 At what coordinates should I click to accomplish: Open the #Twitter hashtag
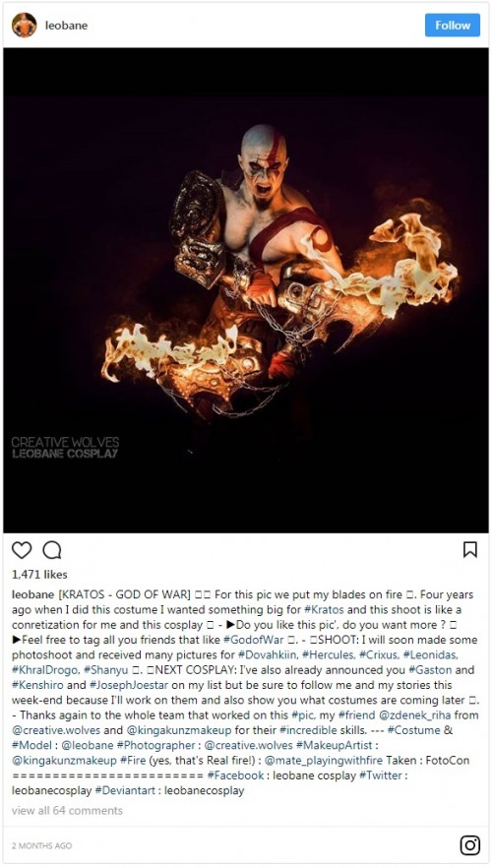(381, 775)
